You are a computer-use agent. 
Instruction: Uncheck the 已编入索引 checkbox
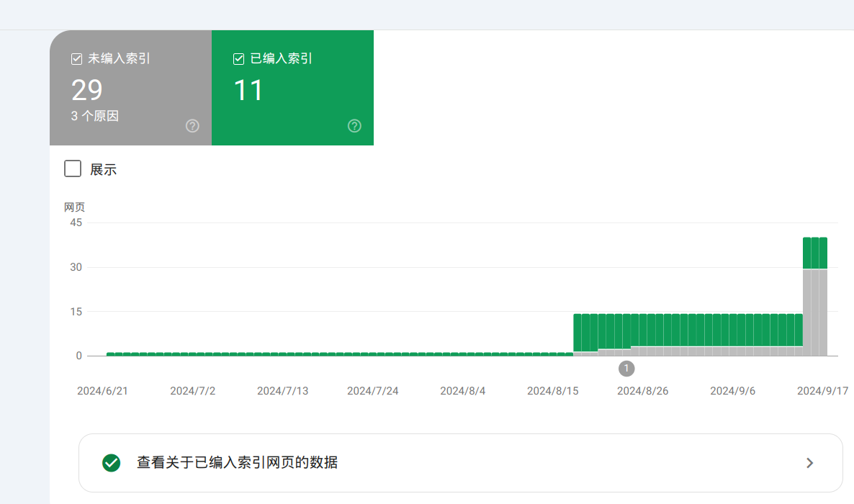click(239, 59)
